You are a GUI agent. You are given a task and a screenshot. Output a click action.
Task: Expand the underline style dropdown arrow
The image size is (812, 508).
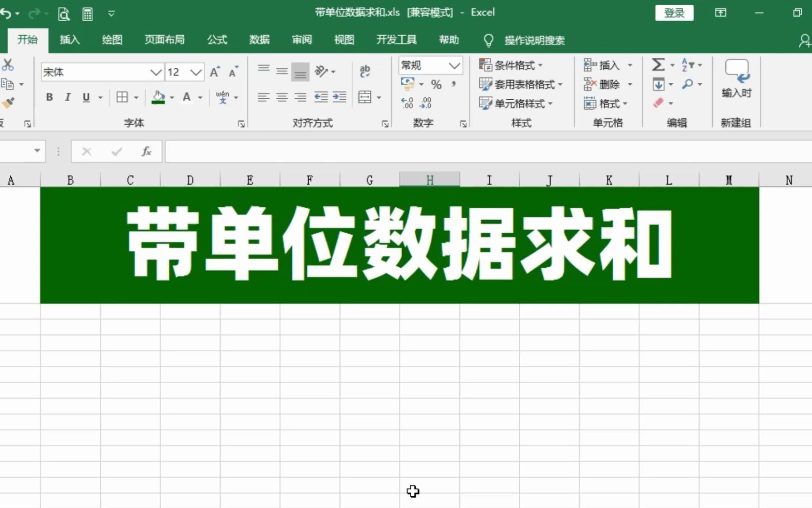[100, 98]
